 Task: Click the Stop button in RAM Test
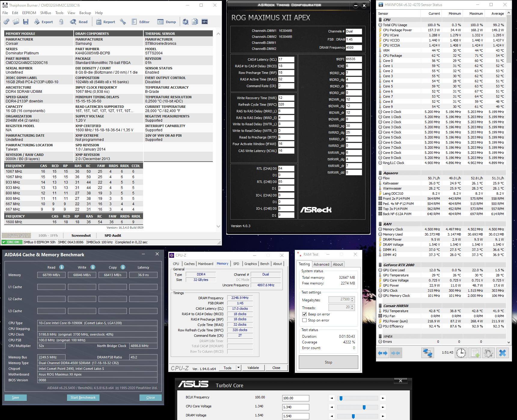point(329,362)
